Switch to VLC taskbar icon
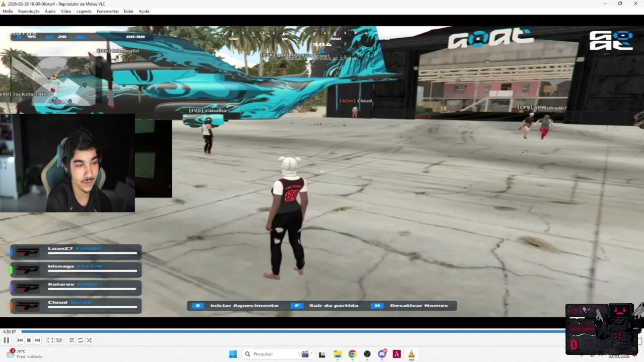Screen dimensions: 644x362 pos(411,354)
